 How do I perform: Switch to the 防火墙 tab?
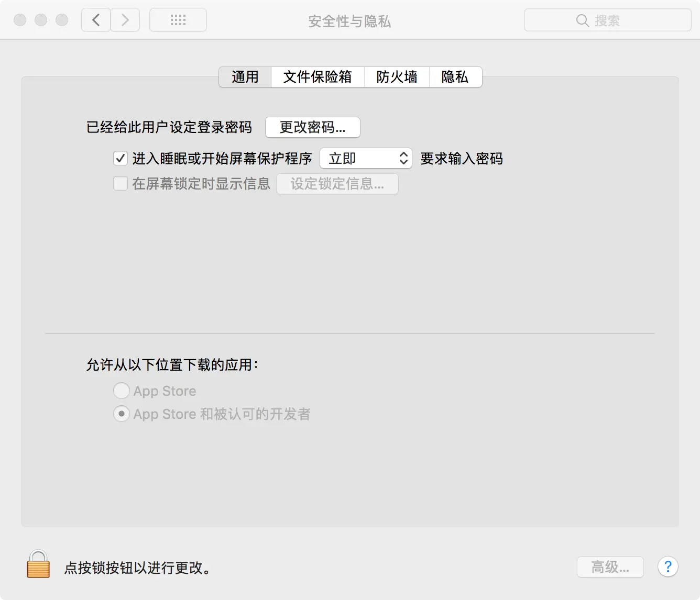pyautogui.click(x=397, y=77)
